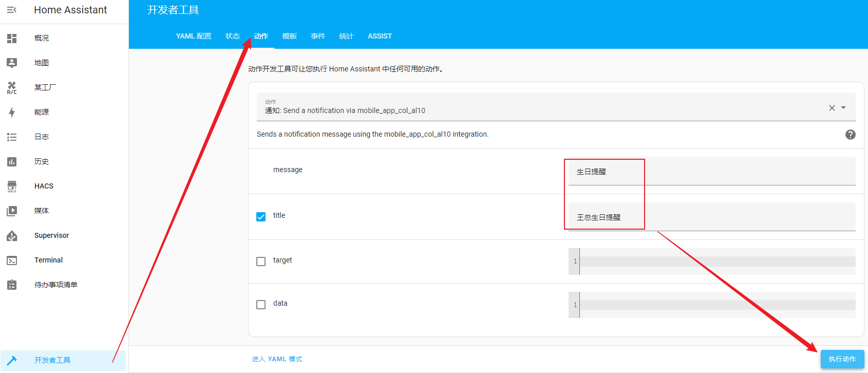868x373 pixels.
Task: Expand the 动作 action dropdown arrow
Action: [x=843, y=108]
